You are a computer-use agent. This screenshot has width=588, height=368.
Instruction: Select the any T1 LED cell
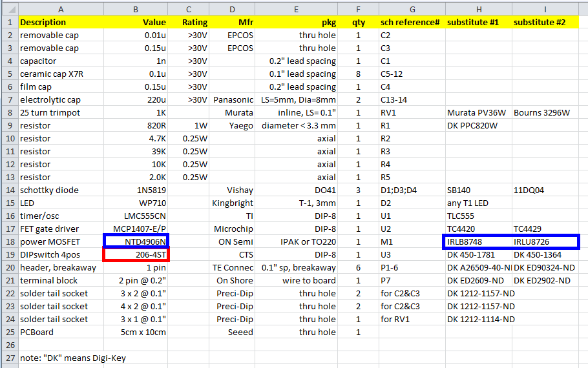coord(479,203)
